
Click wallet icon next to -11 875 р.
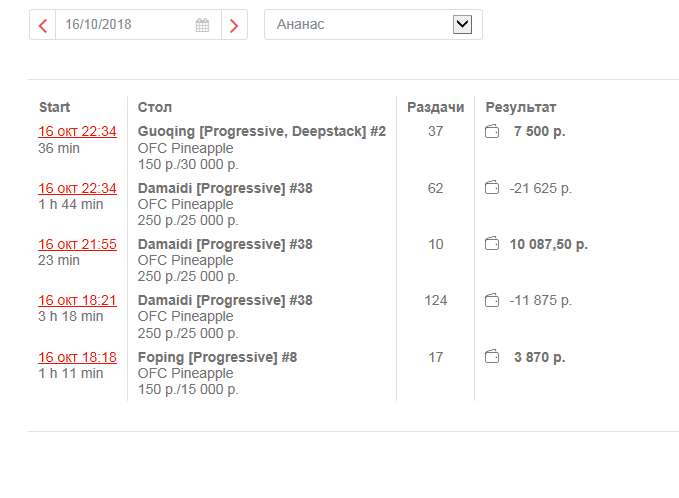(x=491, y=300)
